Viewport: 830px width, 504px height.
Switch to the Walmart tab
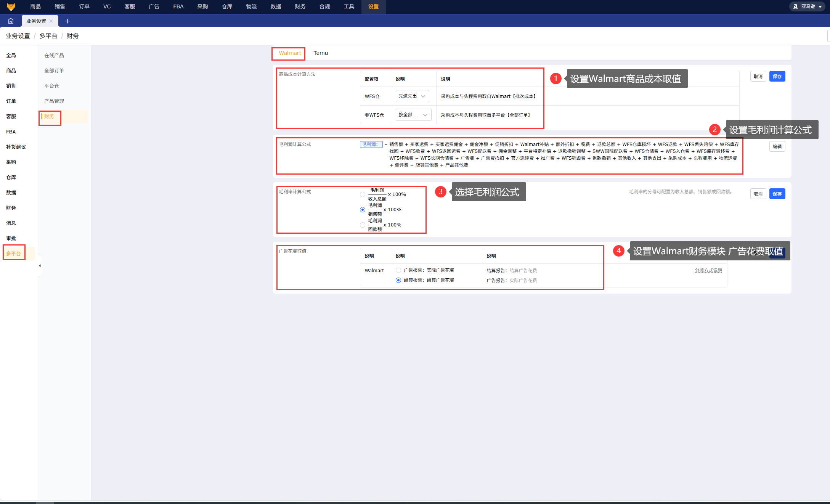point(290,53)
